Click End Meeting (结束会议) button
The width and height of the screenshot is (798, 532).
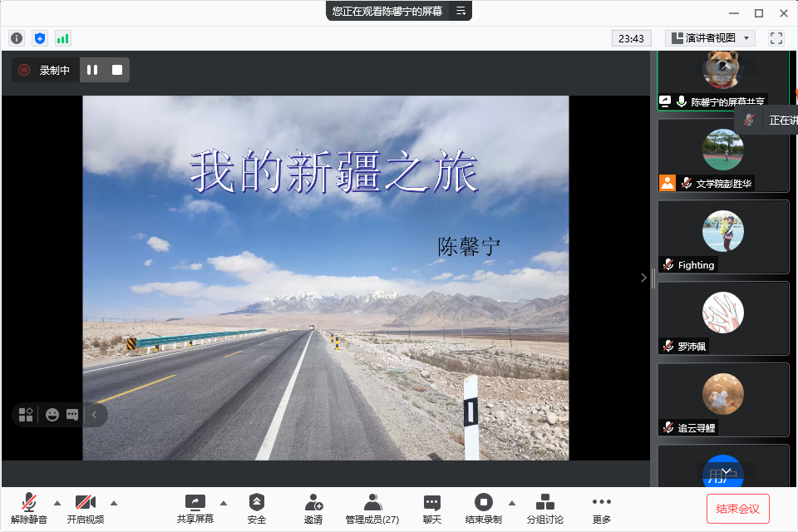pos(737,508)
